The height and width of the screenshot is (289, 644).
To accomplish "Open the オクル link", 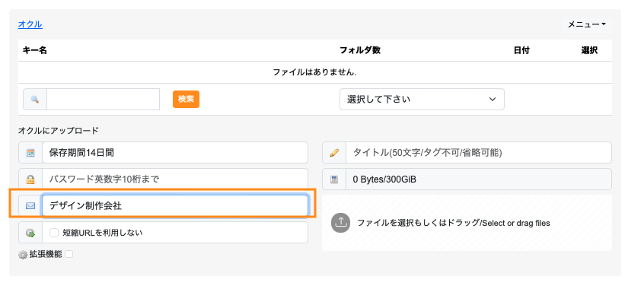I will (x=30, y=24).
